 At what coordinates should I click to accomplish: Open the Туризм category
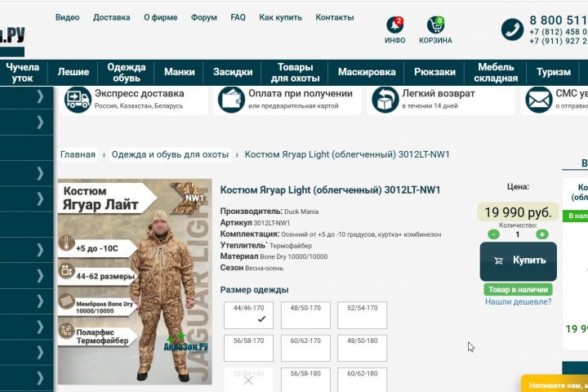[x=554, y=73]
